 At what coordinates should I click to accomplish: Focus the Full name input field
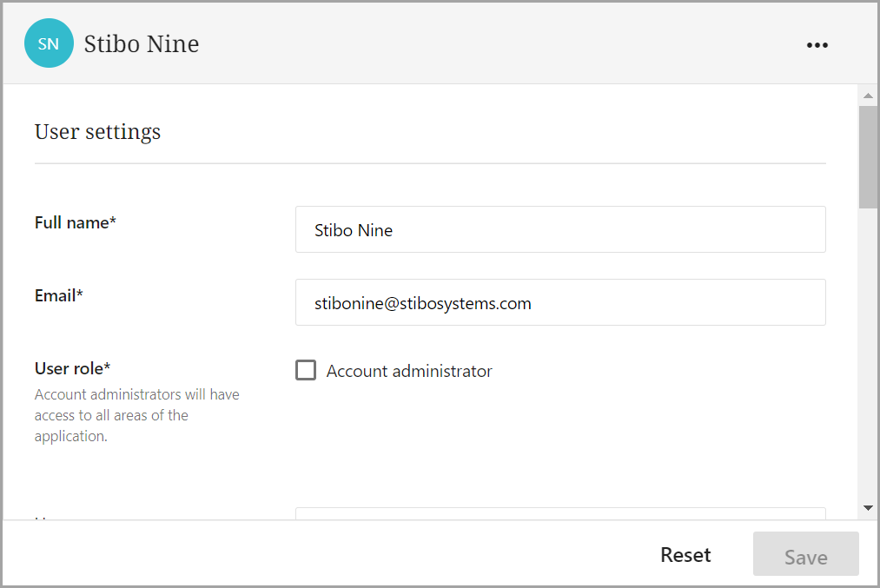click(x=560, y=230)
